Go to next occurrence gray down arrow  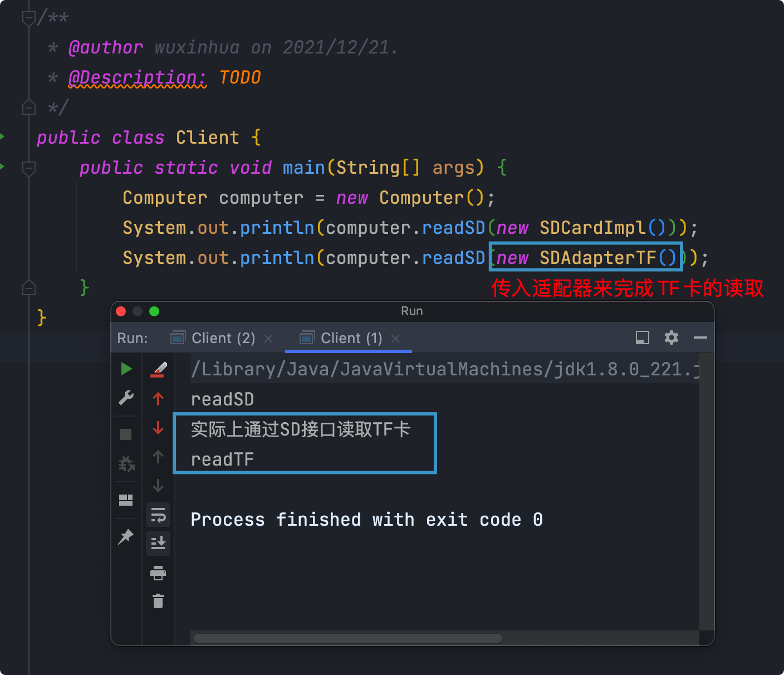158,486
